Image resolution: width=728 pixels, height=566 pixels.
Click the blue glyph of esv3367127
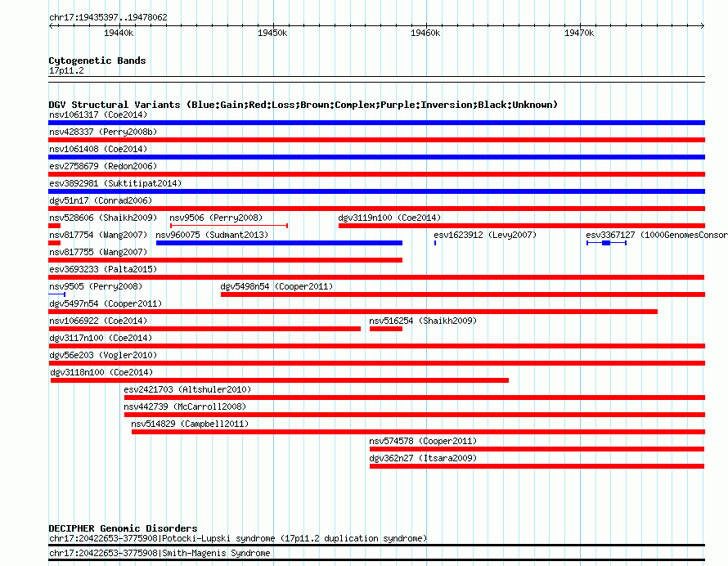tap(606, 243)
